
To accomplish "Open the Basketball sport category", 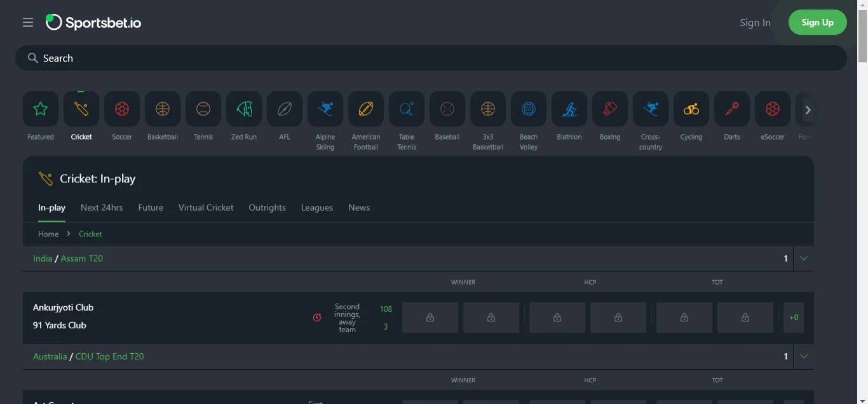I will coord(163,109).
